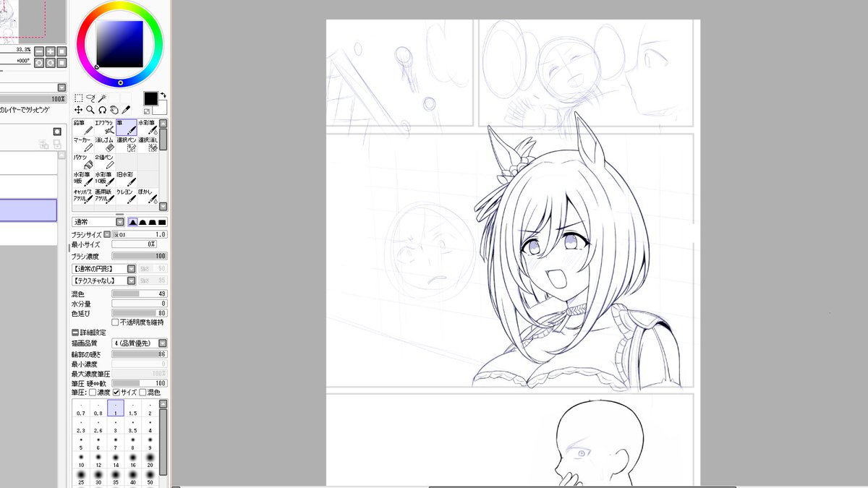Adjust the 輪郭の硬さ edge hardness slider
The height and width of the screenshot is (488, 868).
click(140, 354)
